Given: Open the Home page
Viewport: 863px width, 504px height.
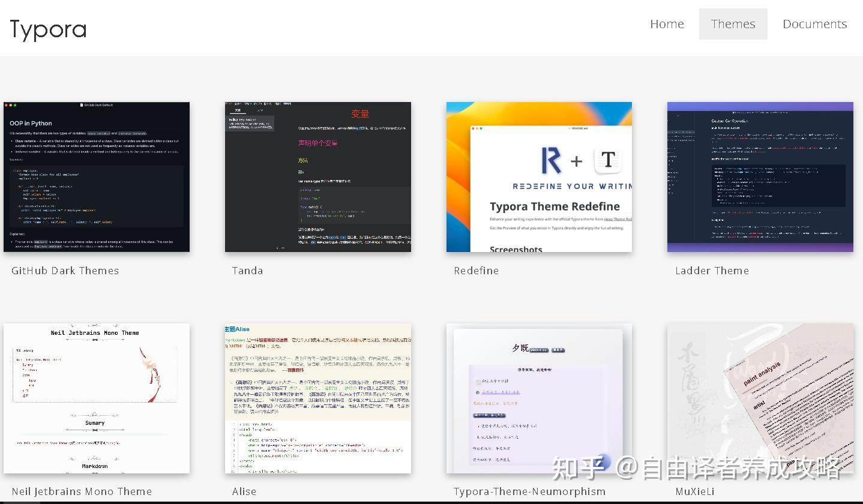Looking at the screenshot, I should point(666,24).
